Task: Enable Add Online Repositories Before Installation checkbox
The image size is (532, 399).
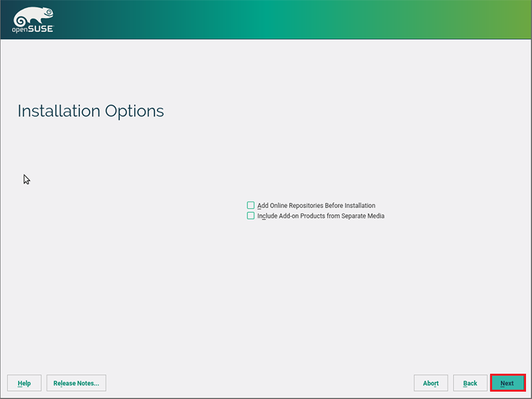Action: pyautogui.click(x=251, y=205)
